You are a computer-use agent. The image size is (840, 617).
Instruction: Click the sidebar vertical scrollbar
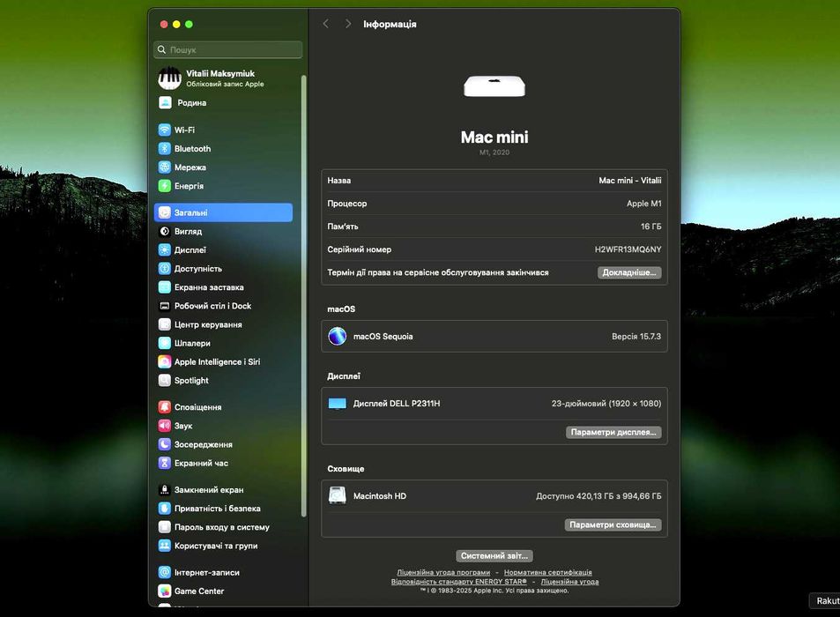pyautogui.click(x=304, y=295)
